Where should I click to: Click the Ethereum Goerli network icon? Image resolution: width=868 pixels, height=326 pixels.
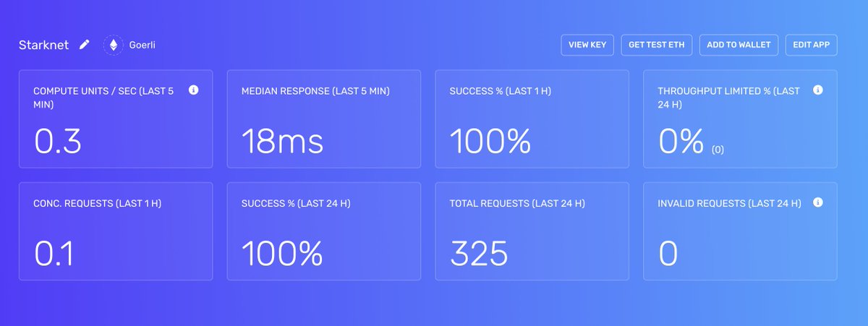point(113,45)
